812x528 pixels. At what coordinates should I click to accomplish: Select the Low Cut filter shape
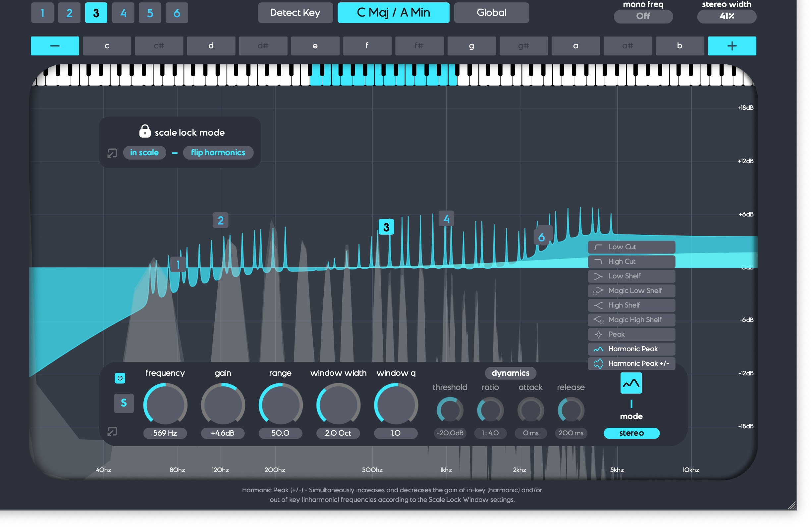[x=631, y=247]
